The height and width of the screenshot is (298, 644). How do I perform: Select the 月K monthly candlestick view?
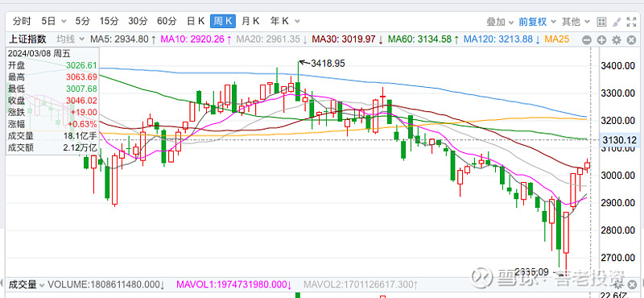point(250,21)
